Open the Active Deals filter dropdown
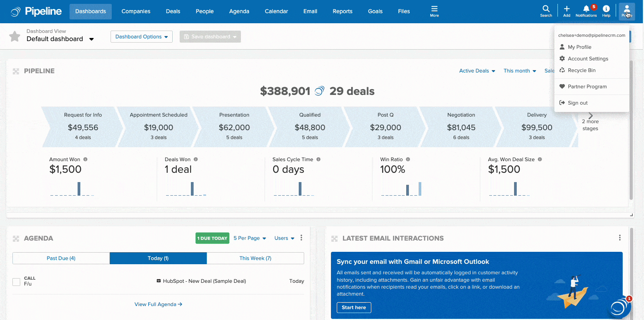The width and height of the screenshot is (644, 320). tap(477, 71)
